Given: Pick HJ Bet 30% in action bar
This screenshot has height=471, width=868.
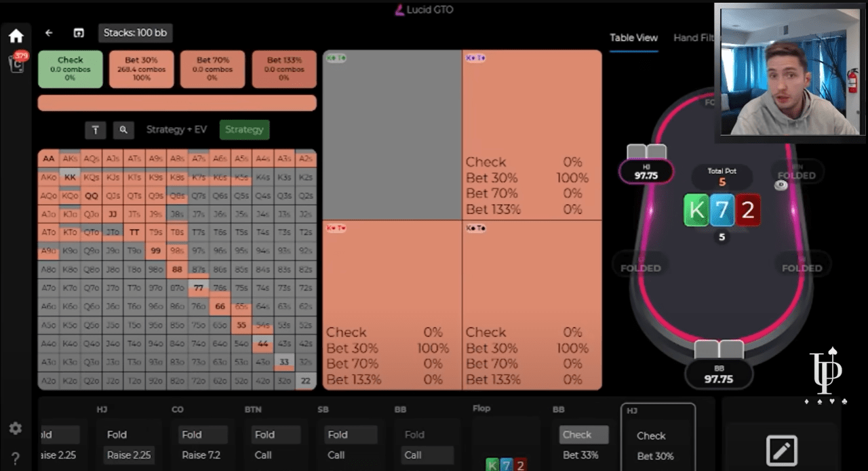Looking at the screenshot, I should [x=656, y=456].
